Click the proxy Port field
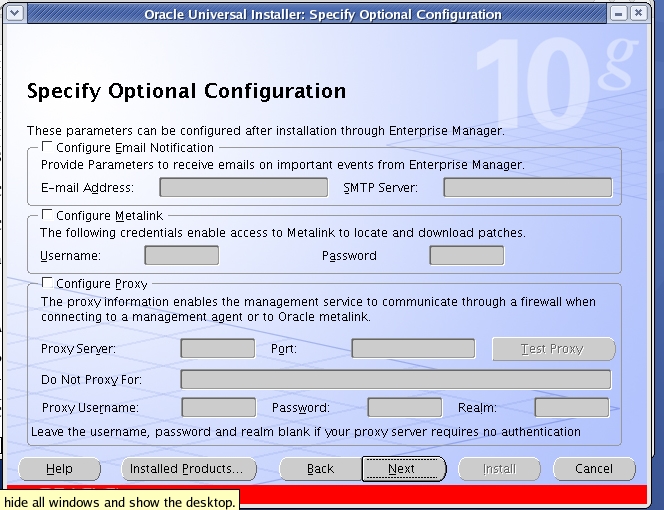This screenshot has height=510, width=664. click(x=413, y=348)
